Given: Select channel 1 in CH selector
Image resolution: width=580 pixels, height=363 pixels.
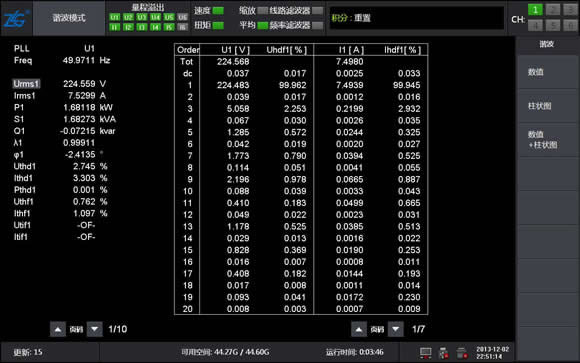Looking at the screenshot, I should coord(535,9).
